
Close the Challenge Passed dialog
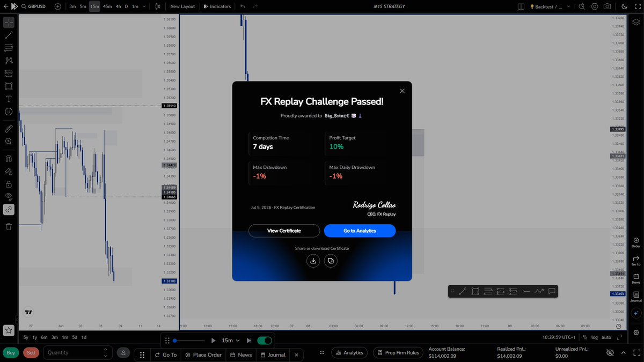coord(402,91)
